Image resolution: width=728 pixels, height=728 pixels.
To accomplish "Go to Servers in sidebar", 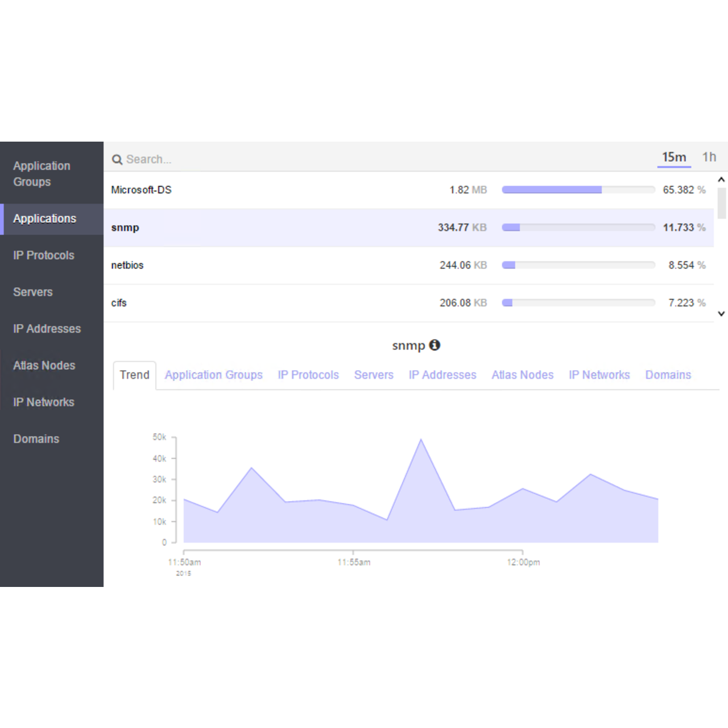I will tap(33, 292).
